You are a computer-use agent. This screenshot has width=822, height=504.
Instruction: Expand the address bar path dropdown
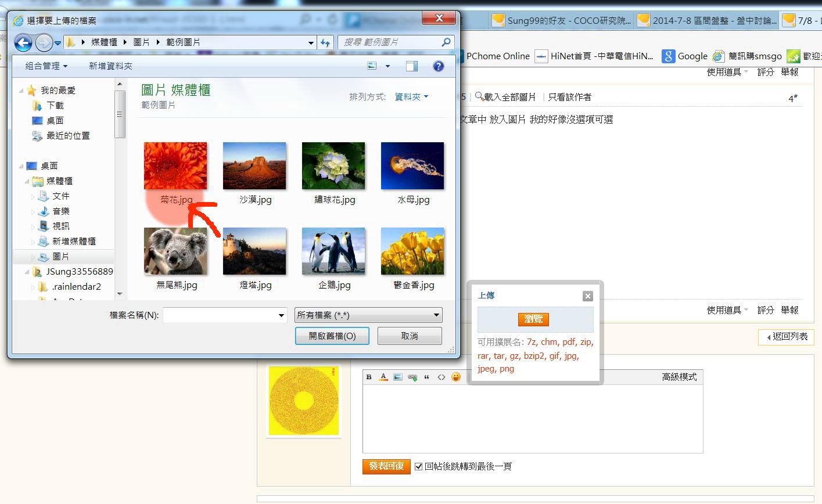click(311, 42)
